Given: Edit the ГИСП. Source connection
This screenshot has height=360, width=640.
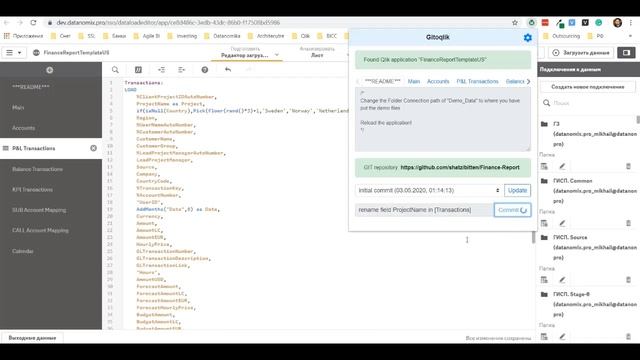Looking at the screenshot, I should pos(562,280).
